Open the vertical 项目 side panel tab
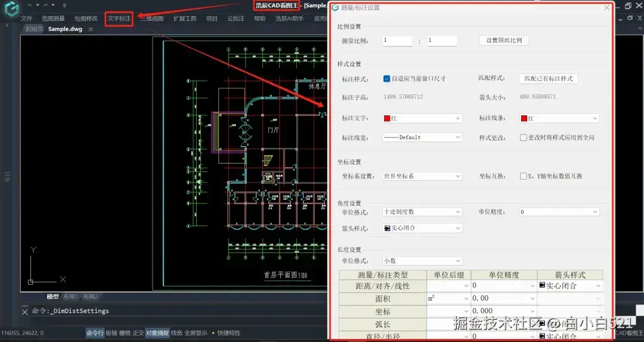Viewport: 644px width, 342px height. click(7, 177)
